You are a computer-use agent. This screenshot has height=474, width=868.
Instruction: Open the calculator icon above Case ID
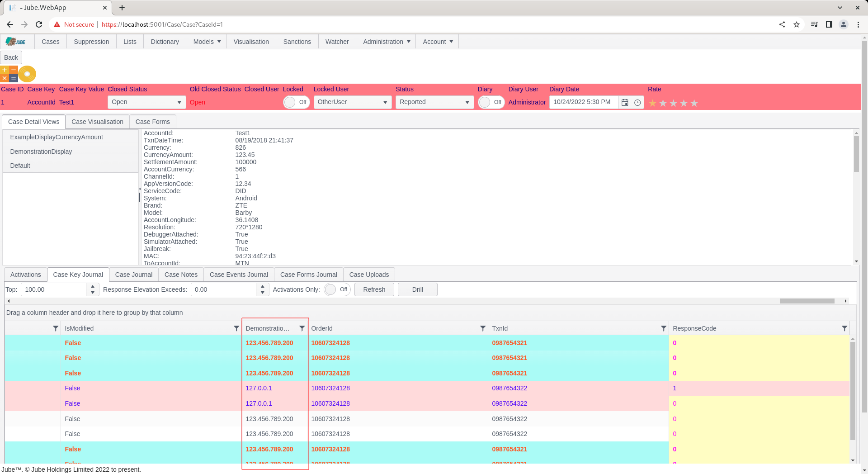click(x=9, y=74)
